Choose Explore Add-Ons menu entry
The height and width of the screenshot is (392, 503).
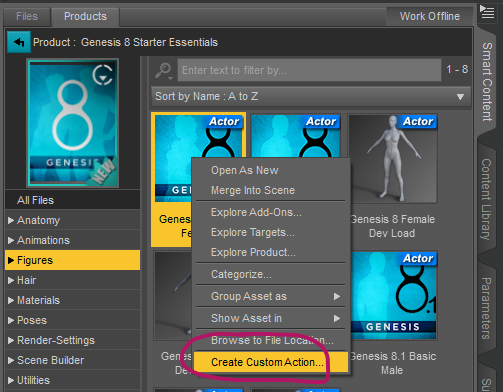271,212
